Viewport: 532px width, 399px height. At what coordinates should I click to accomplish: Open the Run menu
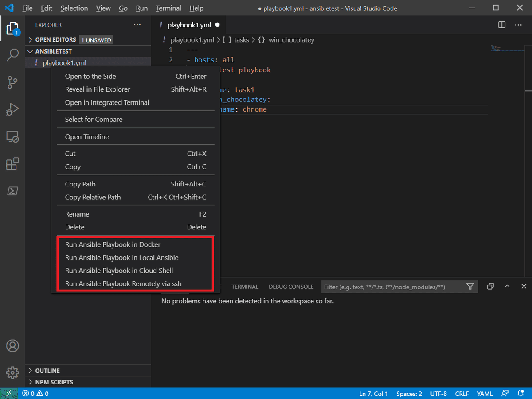[142, 8]
